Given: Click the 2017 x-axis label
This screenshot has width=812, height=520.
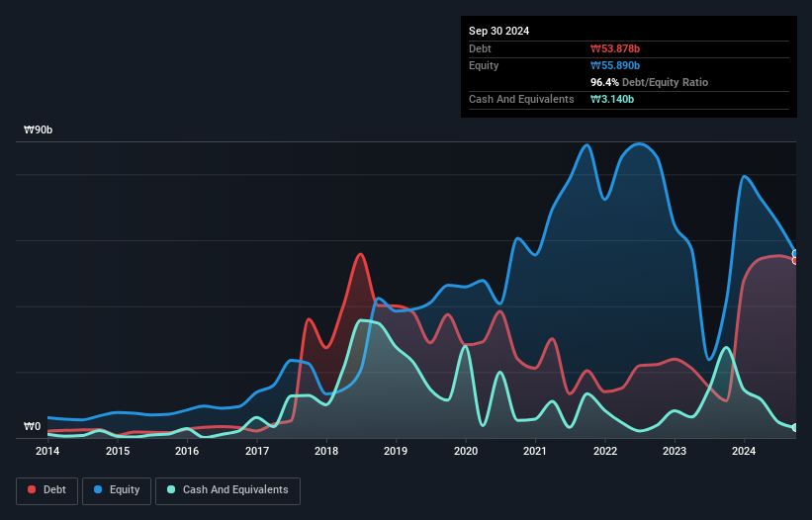Looking at the screenshot, I should pos(257,451).
